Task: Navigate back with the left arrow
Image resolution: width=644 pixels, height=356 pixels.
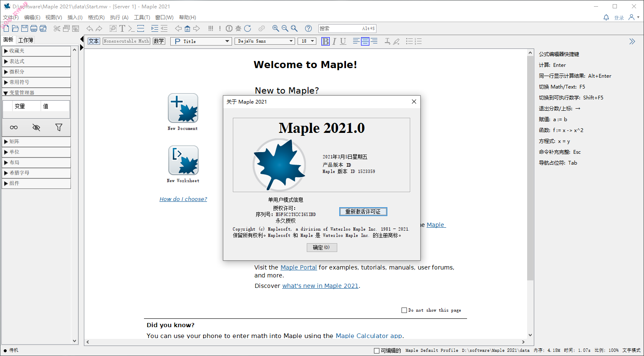Action: pos(178,28)
